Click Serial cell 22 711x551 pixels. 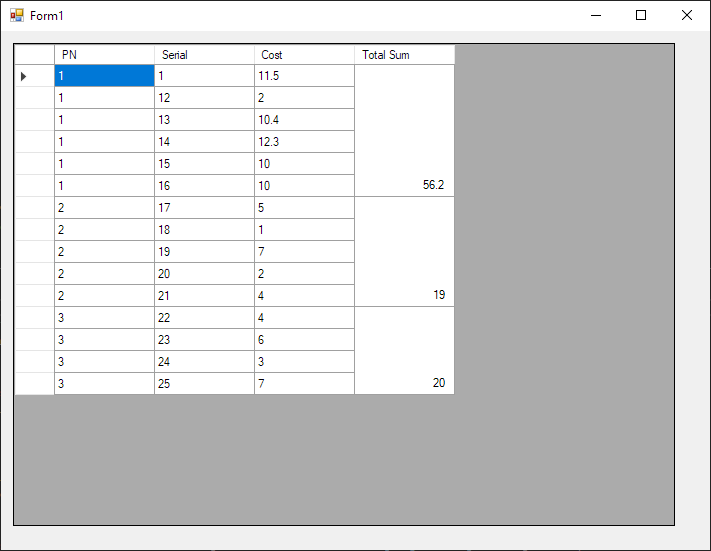pos(205,317)
